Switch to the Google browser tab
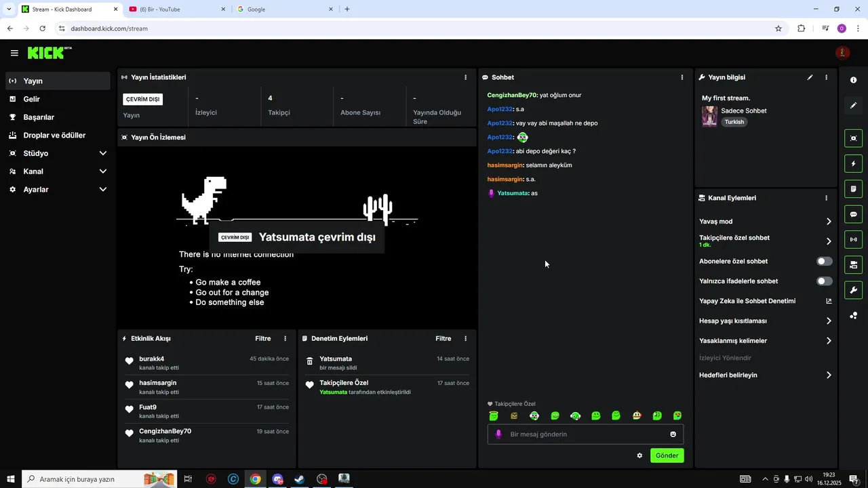Image resolution: width=868 pixels, height=488 pixels. pos(285,9)
